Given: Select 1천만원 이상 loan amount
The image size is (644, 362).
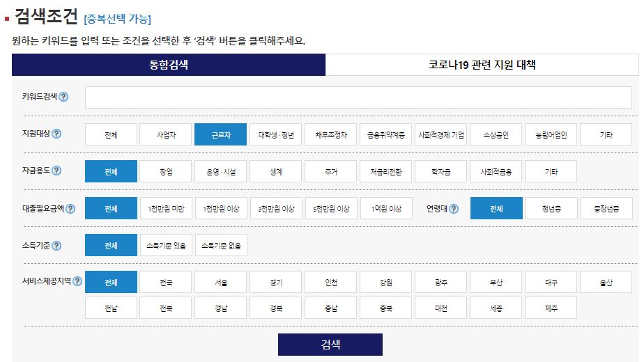Looking at the screenshot, I should (x=221, y=209).
